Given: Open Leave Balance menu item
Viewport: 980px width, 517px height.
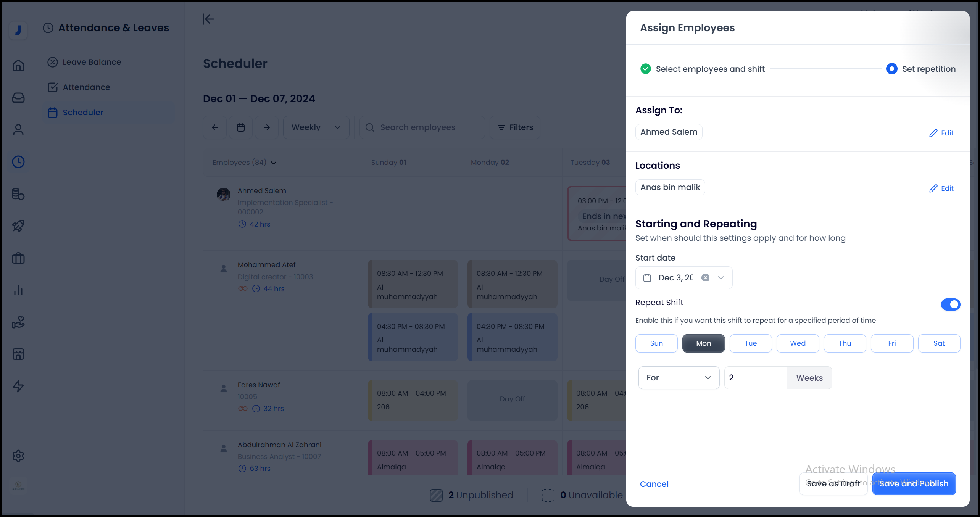Looking at the screenshot, I should 92,62.
